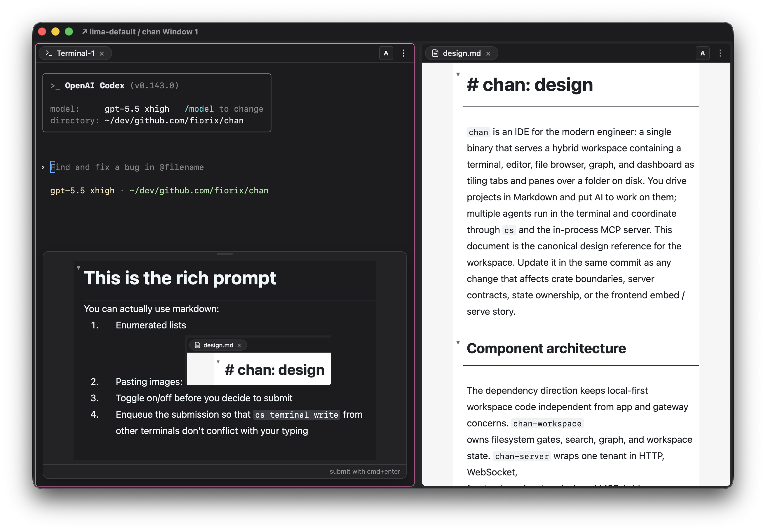This screenshot has width=766, height=532.
Task: Open terminal pane three-dot menu
Action: click(x=403, y=53)
